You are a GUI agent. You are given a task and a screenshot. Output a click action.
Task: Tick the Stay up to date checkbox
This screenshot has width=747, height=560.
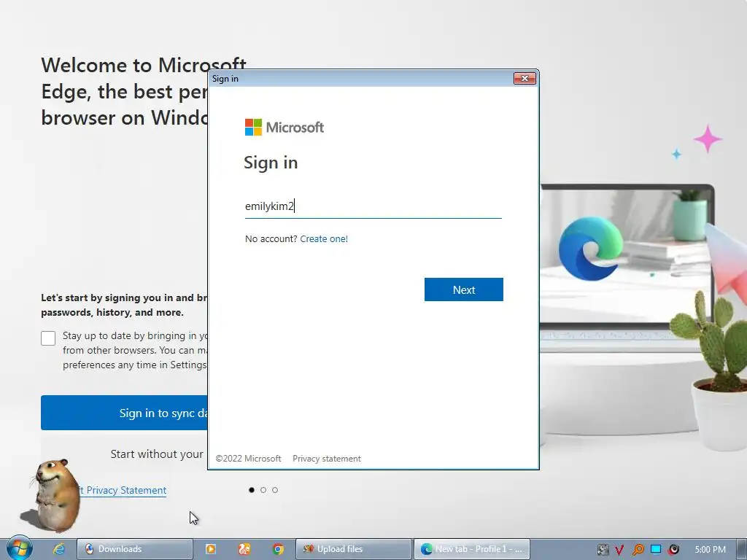pyautogui.click(x=48, y=338)
